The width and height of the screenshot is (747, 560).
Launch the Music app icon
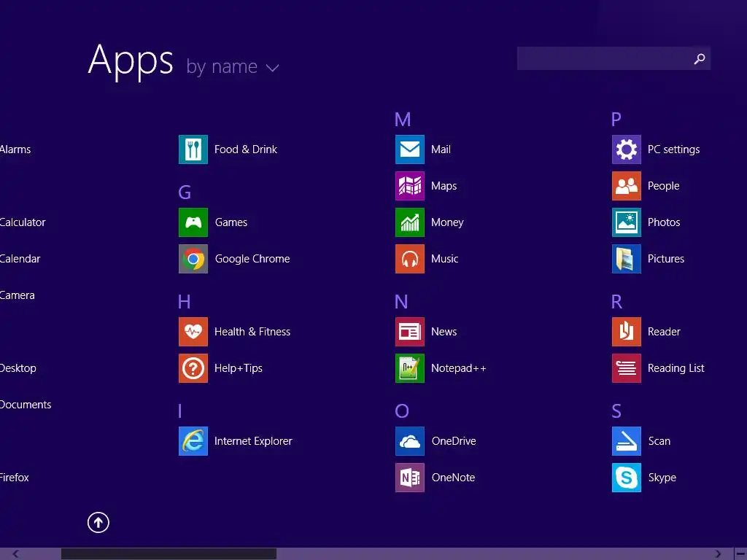coord(410,259)
